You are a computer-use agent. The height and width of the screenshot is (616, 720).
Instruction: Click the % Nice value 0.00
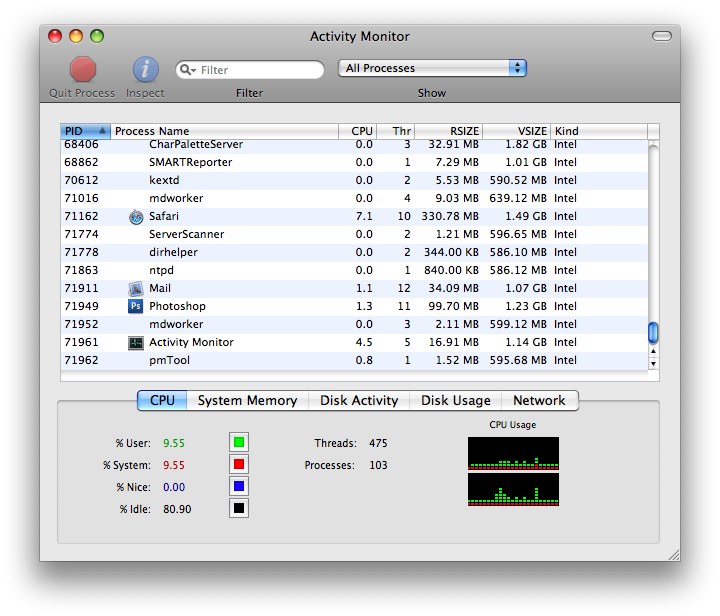pyautogui.click(x=174, y=487)
